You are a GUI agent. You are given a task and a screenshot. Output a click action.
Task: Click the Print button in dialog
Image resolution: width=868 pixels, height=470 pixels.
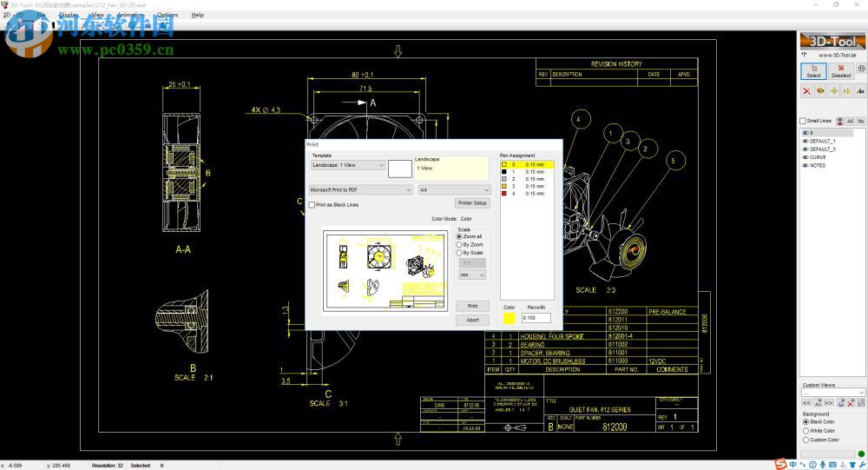pyautogui.click(x=472, y=306)
